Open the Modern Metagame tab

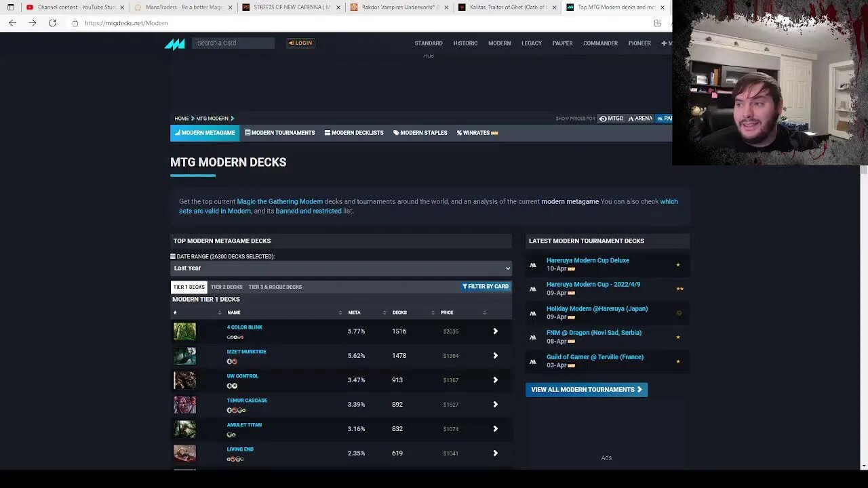click(205, 133)
